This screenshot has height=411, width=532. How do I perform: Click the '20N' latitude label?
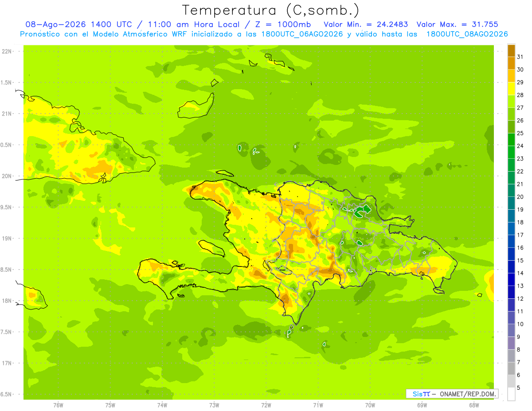7,176
